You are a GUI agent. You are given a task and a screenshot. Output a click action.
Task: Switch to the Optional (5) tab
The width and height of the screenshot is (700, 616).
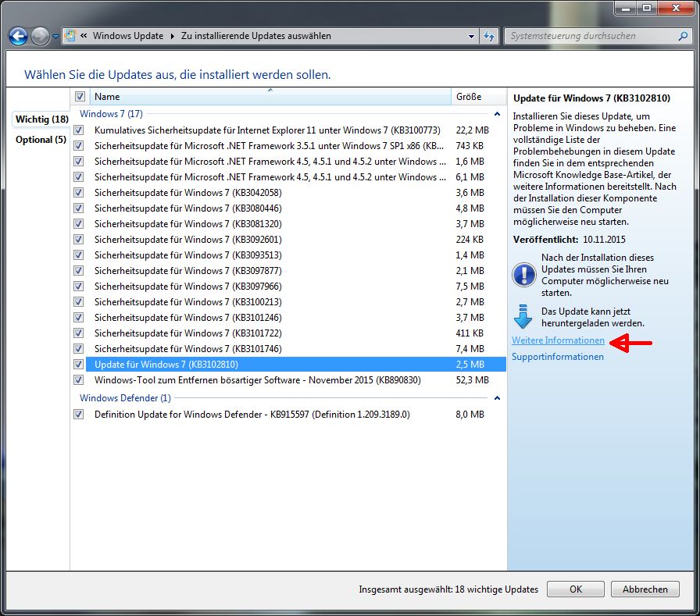tap(41, 140)
